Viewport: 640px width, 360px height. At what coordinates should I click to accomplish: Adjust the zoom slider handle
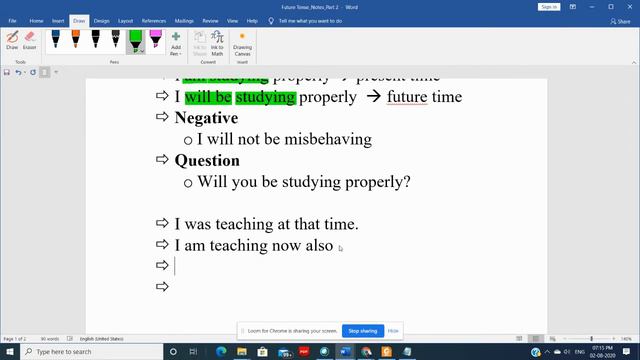[591, 339]
